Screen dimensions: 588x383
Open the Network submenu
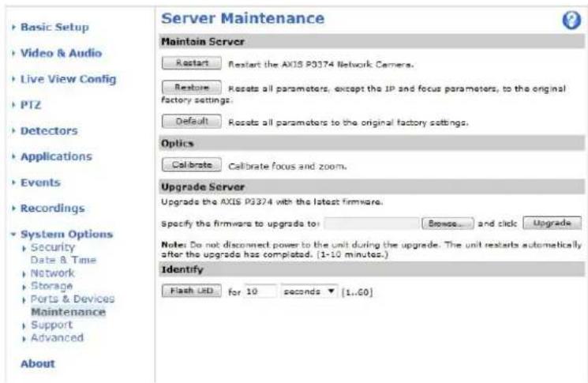(52, 273)
